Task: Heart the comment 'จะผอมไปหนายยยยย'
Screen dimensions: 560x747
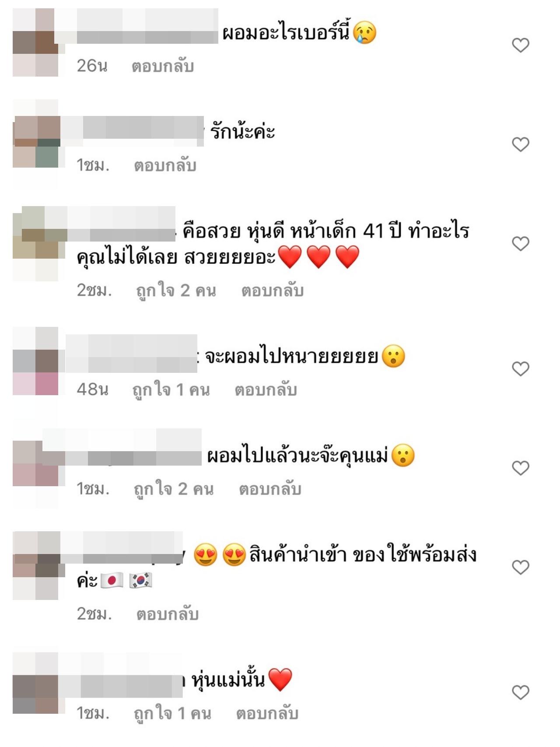Action: pos(521,369)
